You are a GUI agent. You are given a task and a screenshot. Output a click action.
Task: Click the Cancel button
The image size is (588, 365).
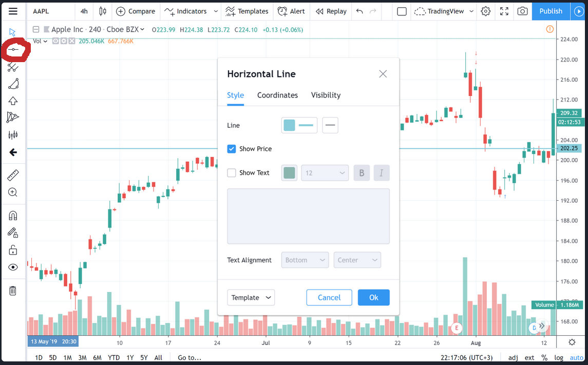pos(329,298)
